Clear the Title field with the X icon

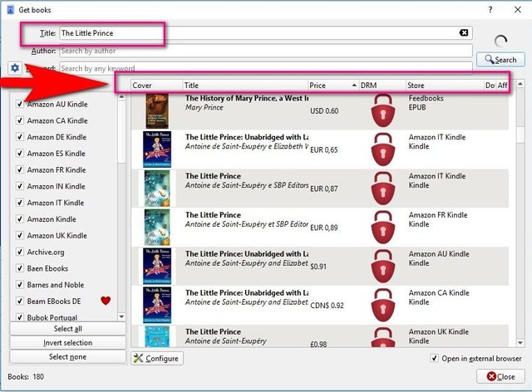[x=464, y=32]
